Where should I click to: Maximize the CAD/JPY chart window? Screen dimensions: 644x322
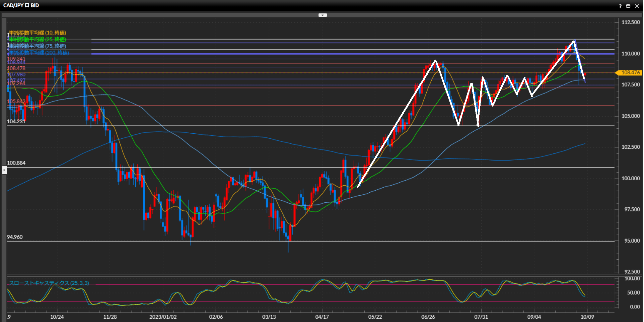pyautogui.click(x=628, y=6)
